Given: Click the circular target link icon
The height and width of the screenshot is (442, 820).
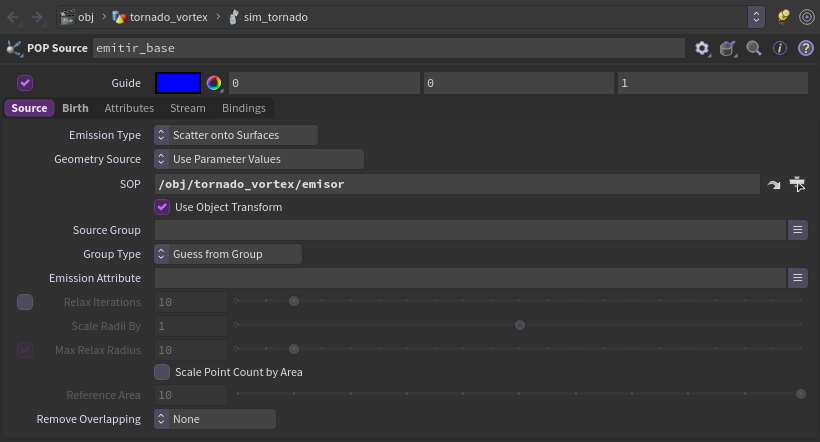Looking at the screenshot, I should pyautogui.click(x=806, y=17).
